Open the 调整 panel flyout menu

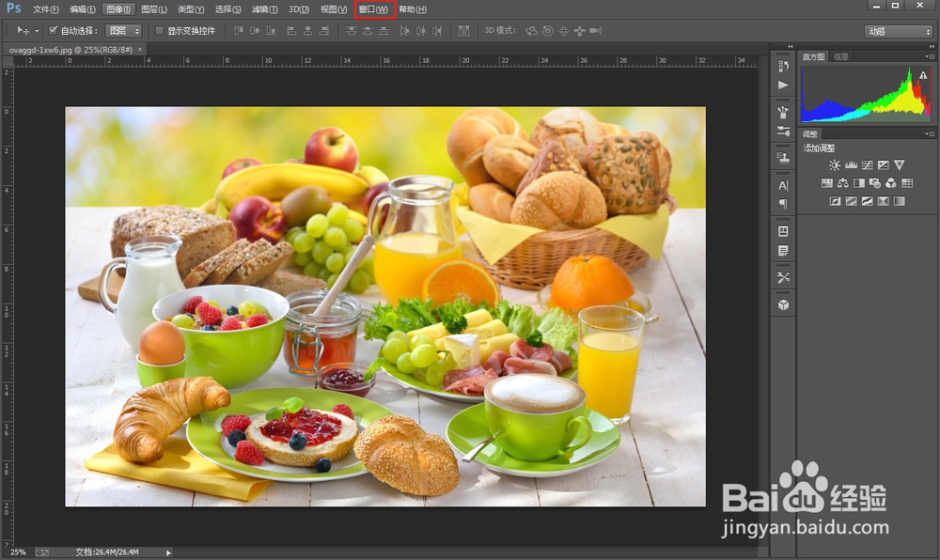point(930,133)
